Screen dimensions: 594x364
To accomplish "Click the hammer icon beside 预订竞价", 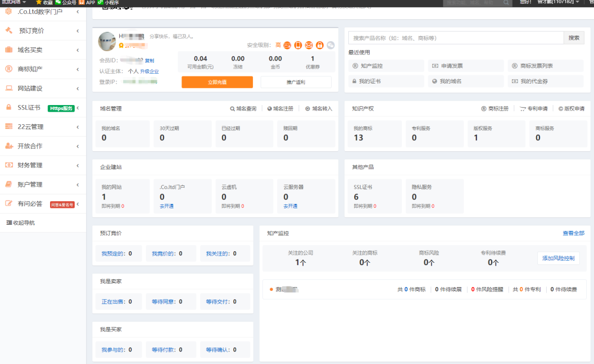I will tap(9, 30).
